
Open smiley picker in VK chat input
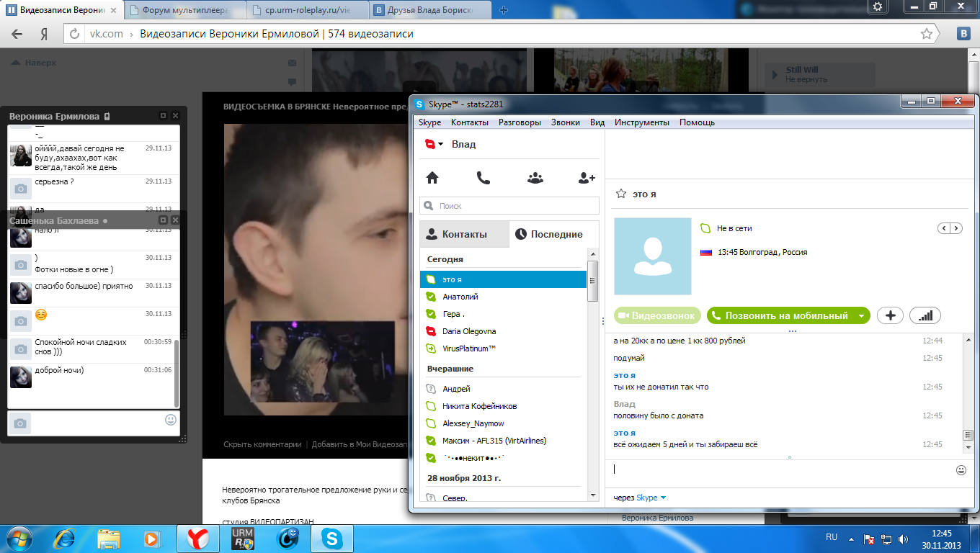click(171, 419)
